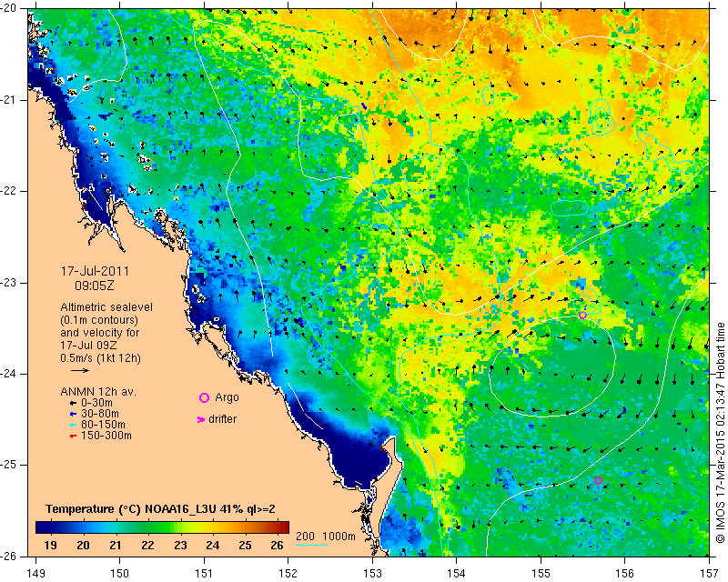Click the "and velocity for" caption line
The height and width of the screenshot is (582, 728).
[100, 333]
